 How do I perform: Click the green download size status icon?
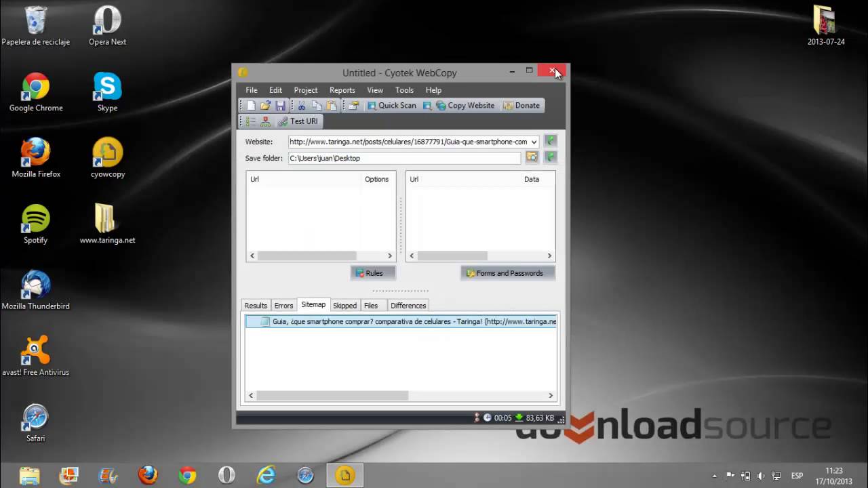(x=519, y=418)
